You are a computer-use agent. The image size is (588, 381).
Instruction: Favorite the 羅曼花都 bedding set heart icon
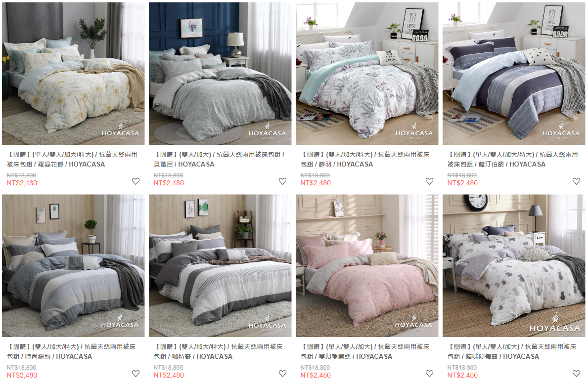(136, 181)
